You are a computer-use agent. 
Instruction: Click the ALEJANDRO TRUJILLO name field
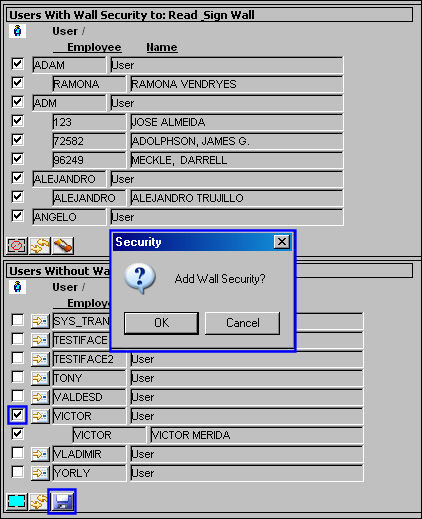[236, 198]
